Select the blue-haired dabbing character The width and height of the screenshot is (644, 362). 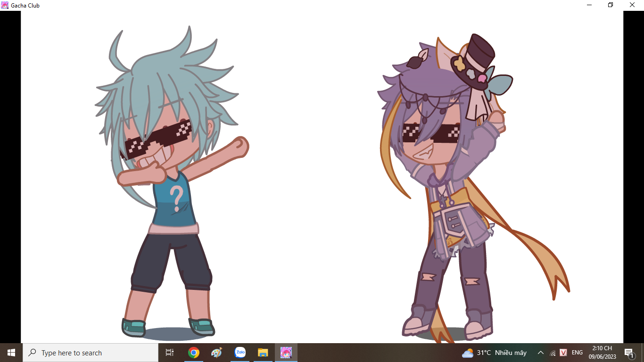point(172,184)
